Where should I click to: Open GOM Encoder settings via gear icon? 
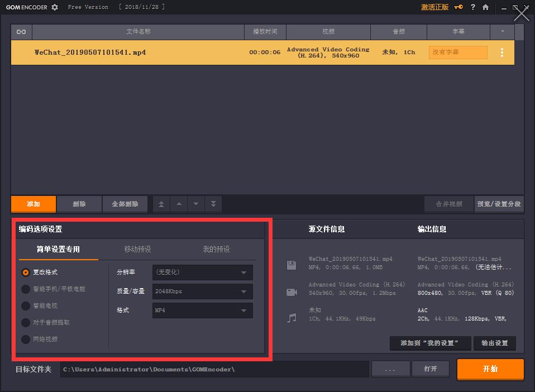[54, 7]
